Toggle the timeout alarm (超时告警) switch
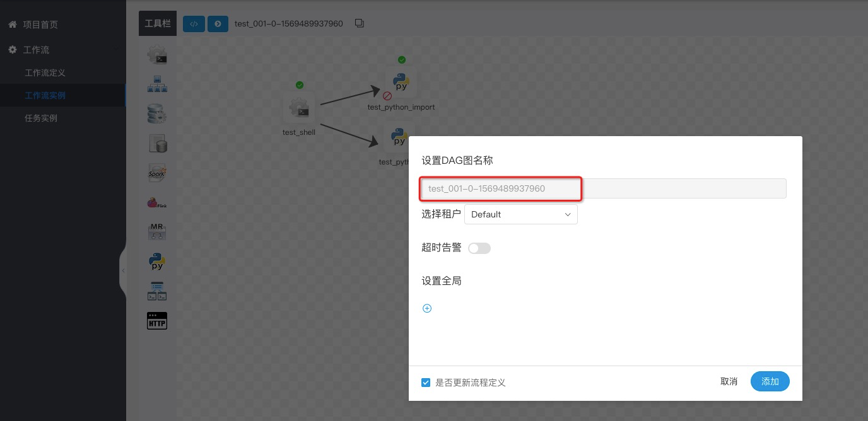This screenshot has height=421, width=868. coord(479,248)
